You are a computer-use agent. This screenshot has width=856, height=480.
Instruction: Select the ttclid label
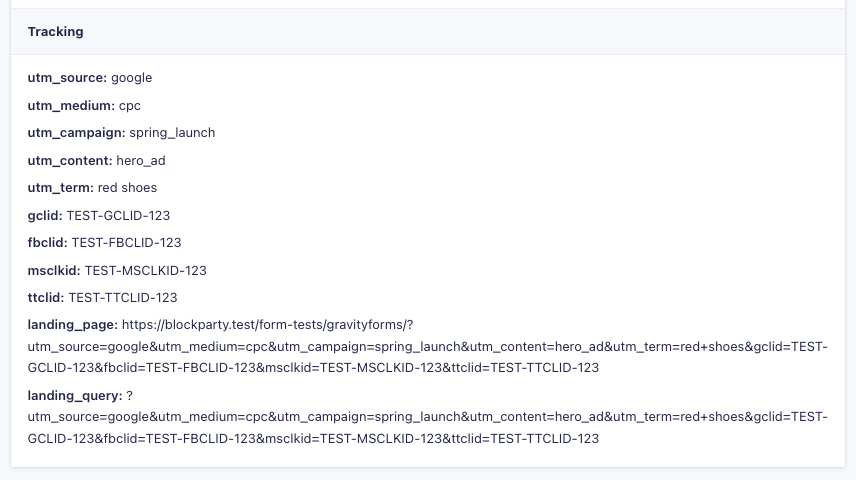(x=46, y=298)
